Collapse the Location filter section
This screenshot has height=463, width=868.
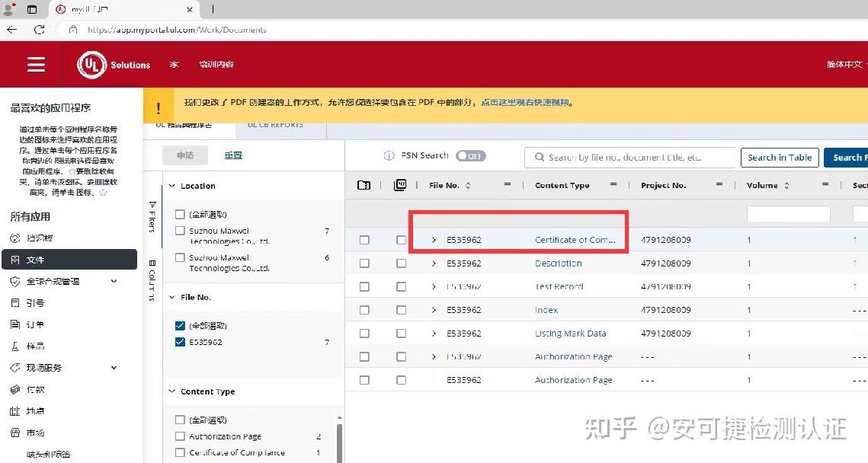pos(173,185)
